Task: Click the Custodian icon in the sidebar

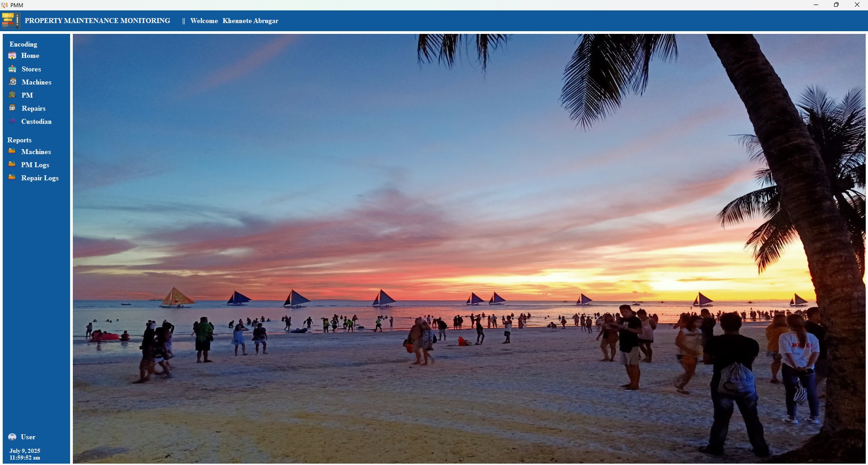Action: tap(12, 121)
